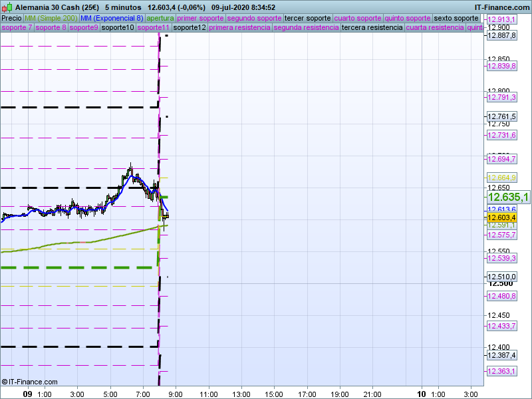
Task: Click the soporte12 label
Action: pyautogui.click(x=190, y=27)
